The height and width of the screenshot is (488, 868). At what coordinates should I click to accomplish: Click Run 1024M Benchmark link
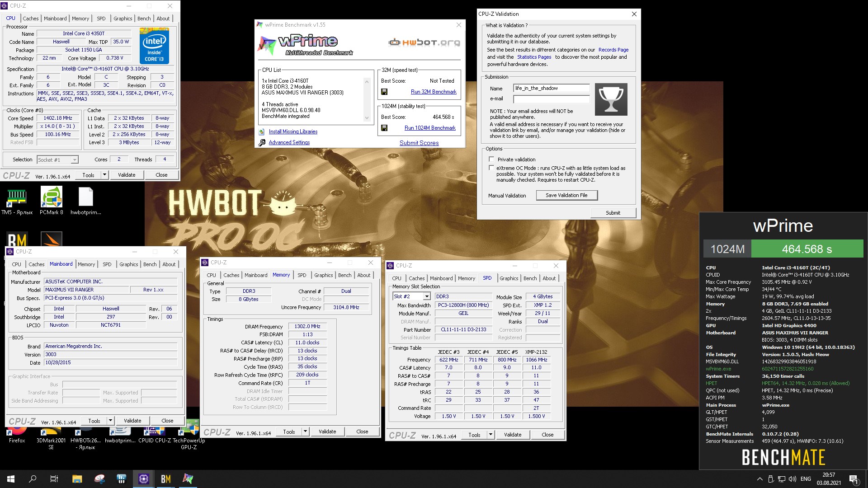click(x=430, y=128)
